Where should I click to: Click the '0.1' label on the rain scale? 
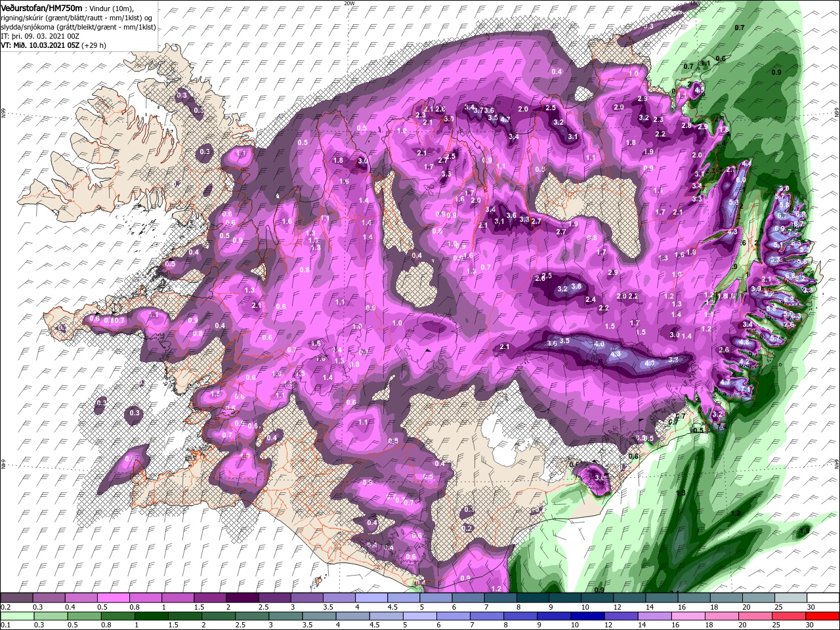pos(6,625)
